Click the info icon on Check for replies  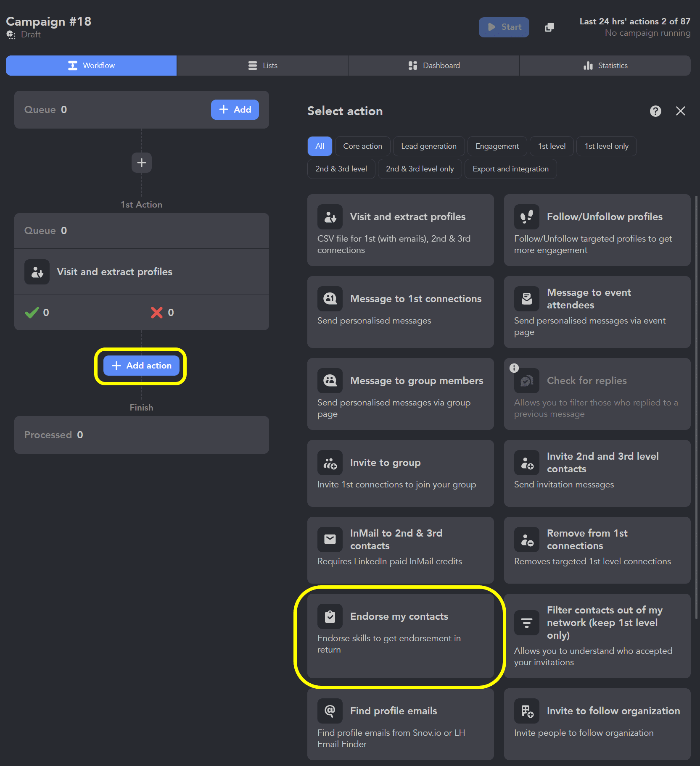pos(514,368)
